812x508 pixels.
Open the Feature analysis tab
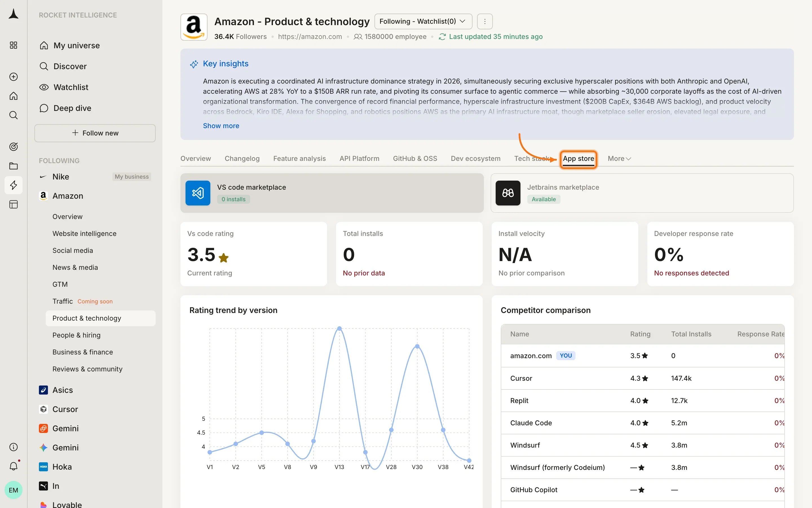(x=299, y=159)
